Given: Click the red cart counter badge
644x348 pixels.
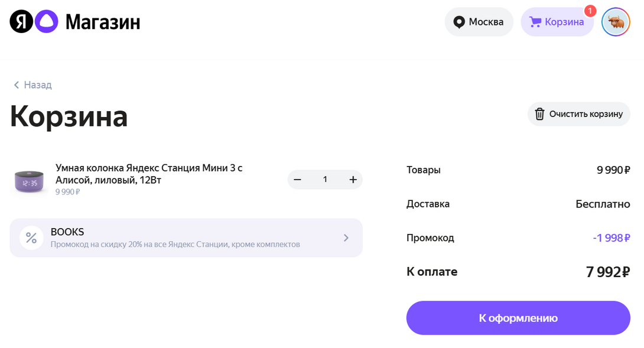Looking at the screenshot, I should point(590,11).
